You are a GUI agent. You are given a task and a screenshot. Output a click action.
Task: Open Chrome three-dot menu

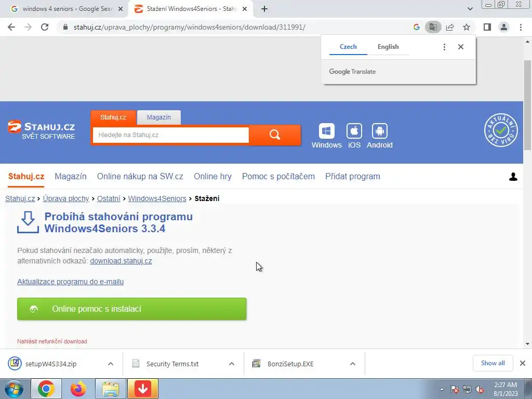(x=521, y=27)
